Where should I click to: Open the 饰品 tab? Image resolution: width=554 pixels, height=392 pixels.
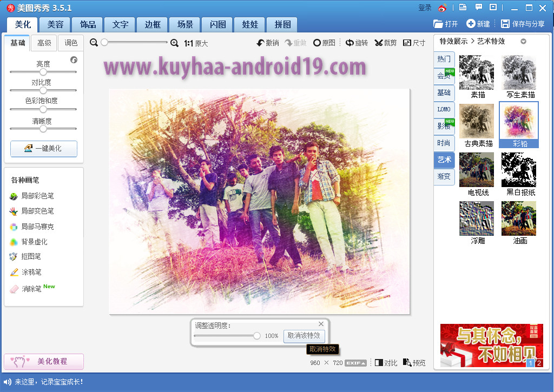(x=88, y=24)
